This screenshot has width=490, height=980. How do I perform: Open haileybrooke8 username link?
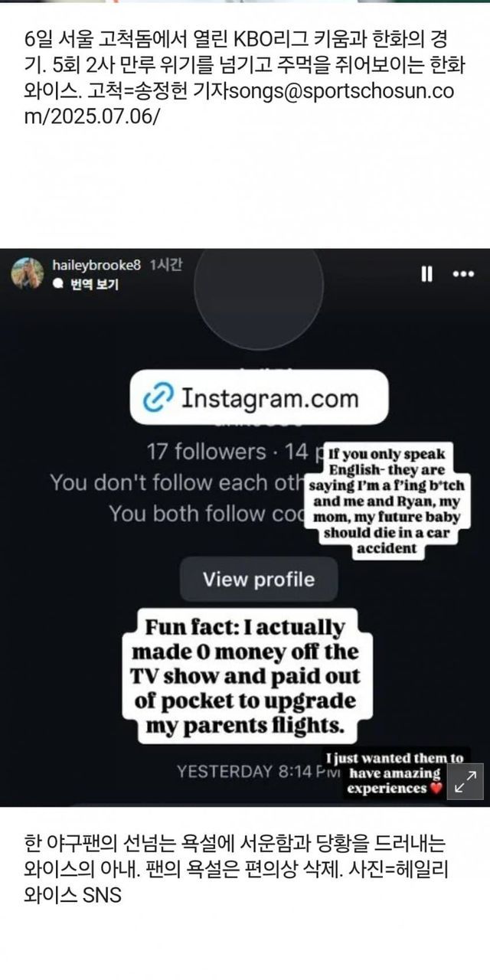point(96,265)
